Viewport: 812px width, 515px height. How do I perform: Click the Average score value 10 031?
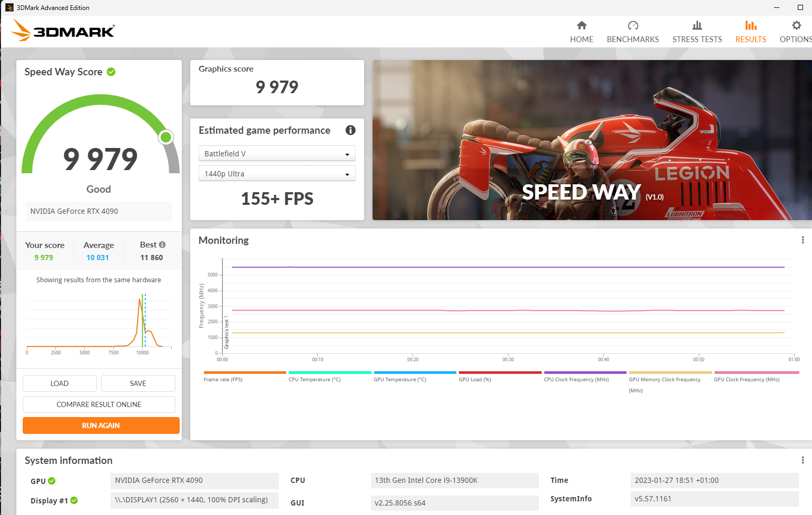pyautogui.click(x=97, y=257)
